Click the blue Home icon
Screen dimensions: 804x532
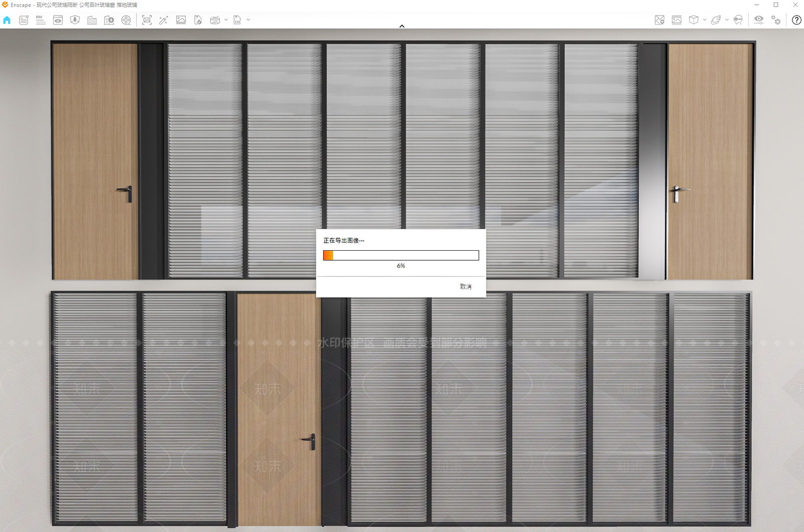coord(7,20)
